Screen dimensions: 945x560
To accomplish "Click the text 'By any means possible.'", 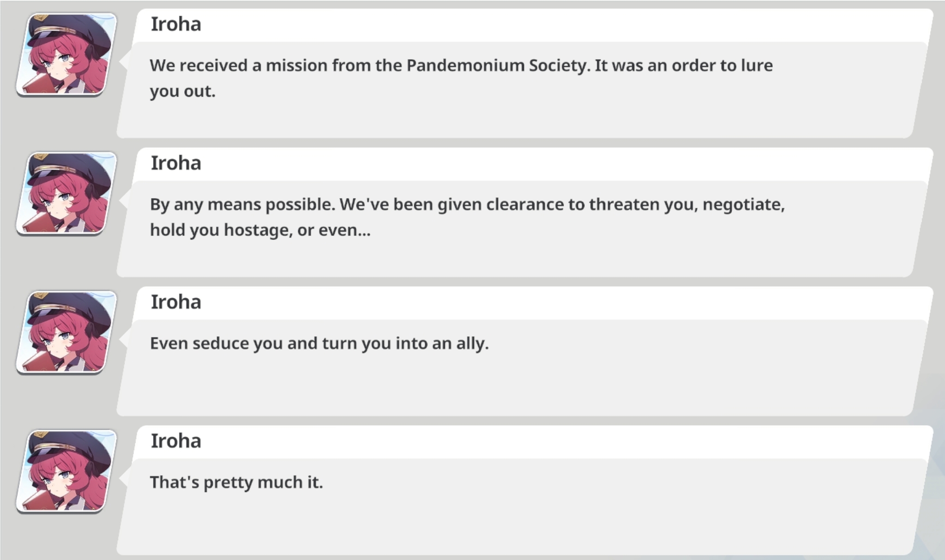I will click(242, 205).
